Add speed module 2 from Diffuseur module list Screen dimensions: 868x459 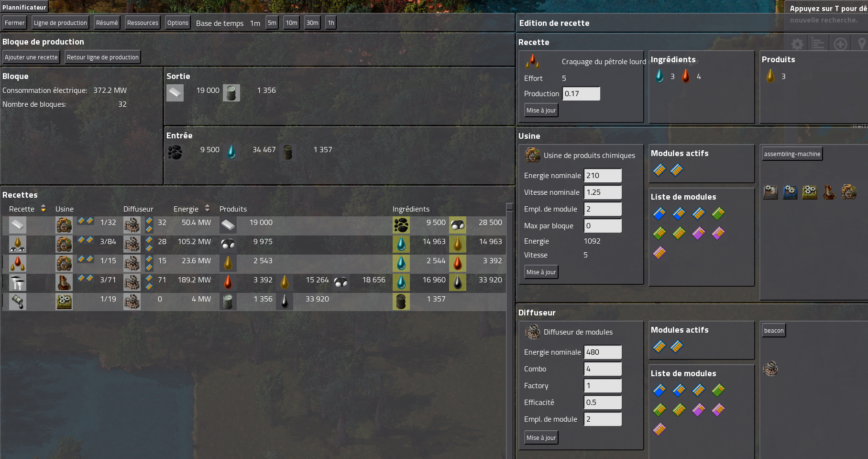click(679, 390)
